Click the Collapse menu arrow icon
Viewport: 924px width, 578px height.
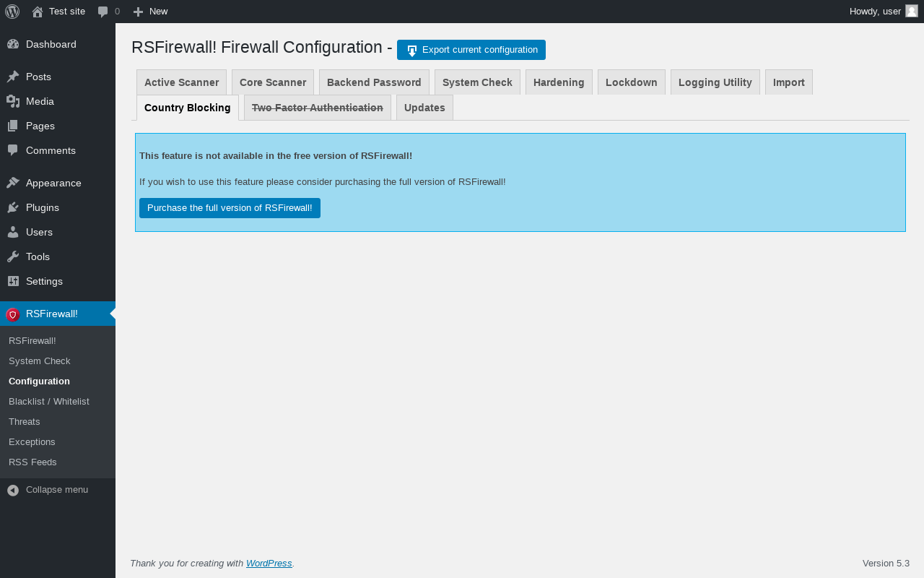pos(13,490)
